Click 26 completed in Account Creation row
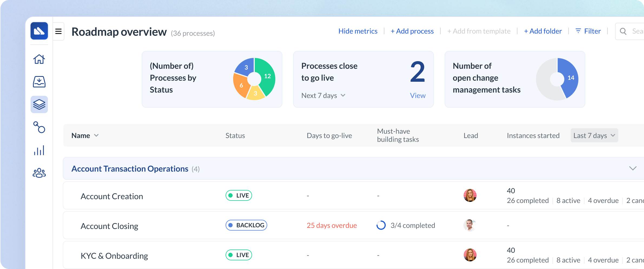The image size is (644, 269). (528, 201)
